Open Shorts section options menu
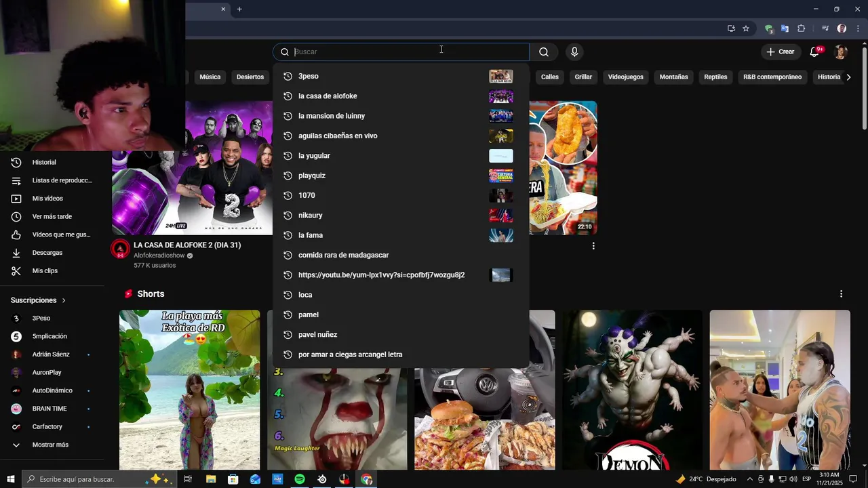 tap(841, 294)
